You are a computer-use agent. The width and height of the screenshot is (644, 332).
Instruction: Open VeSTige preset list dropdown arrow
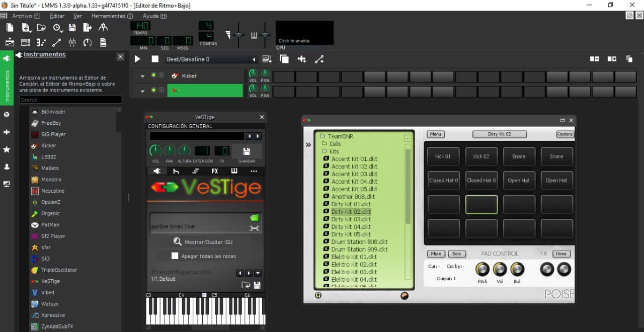click(258, 273)
